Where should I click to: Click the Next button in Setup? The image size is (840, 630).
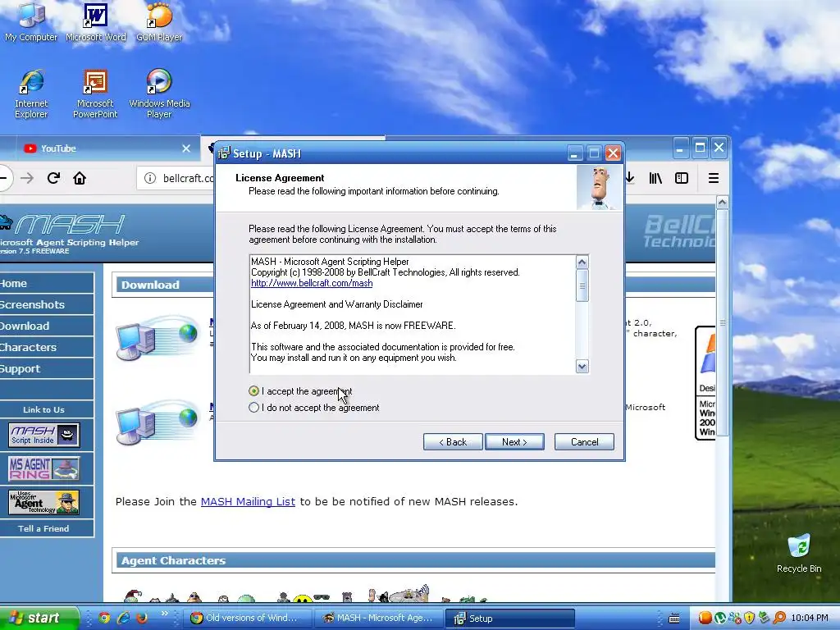514,442
